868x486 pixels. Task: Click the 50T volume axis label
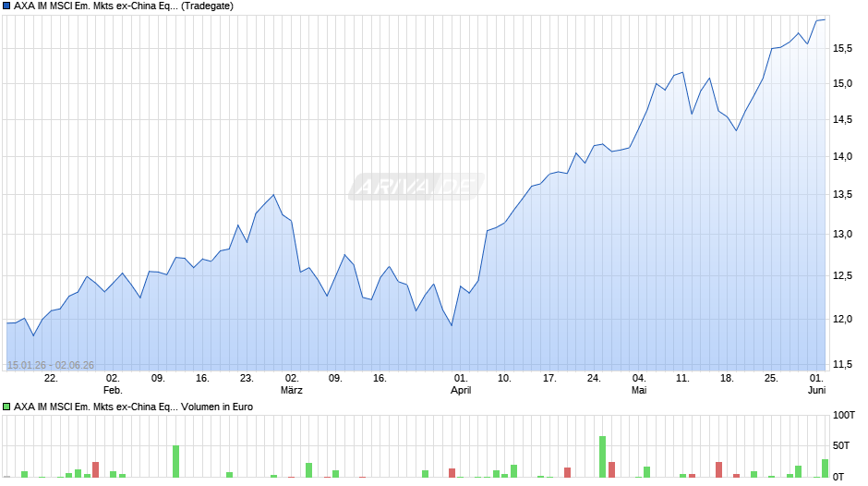841,445
